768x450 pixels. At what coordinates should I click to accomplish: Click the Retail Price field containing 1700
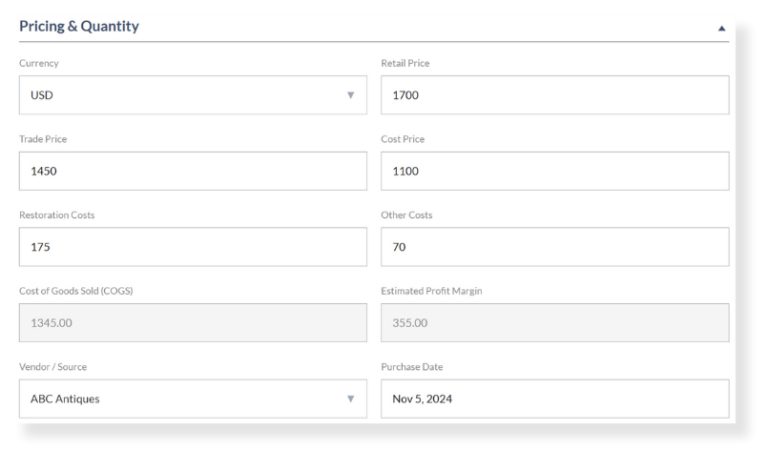(554, 95)
